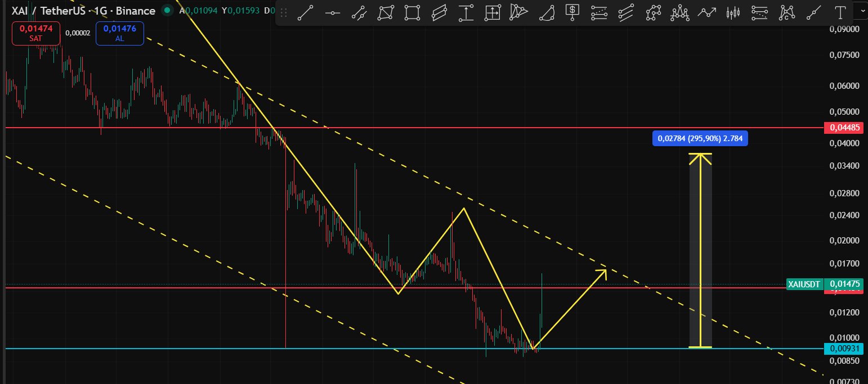Select the Horizontal Line tool
Viewport: 868px width, 384px height.
coord(333,12)
